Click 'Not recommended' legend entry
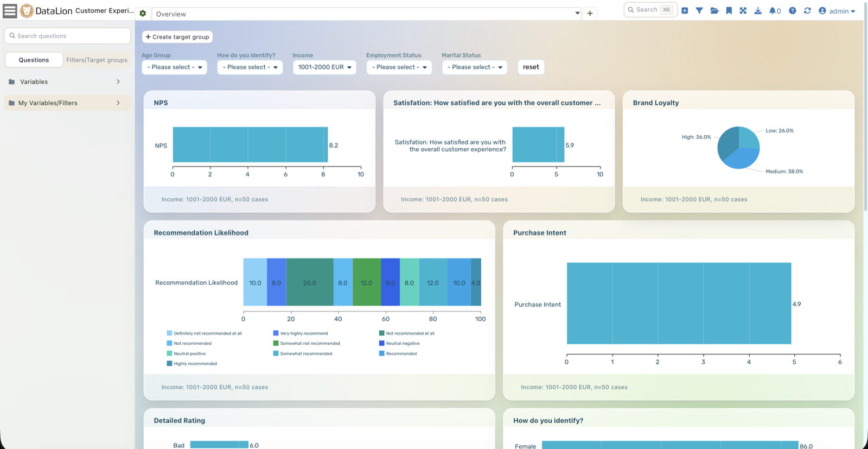868x449 pixels. pos(189,343)
